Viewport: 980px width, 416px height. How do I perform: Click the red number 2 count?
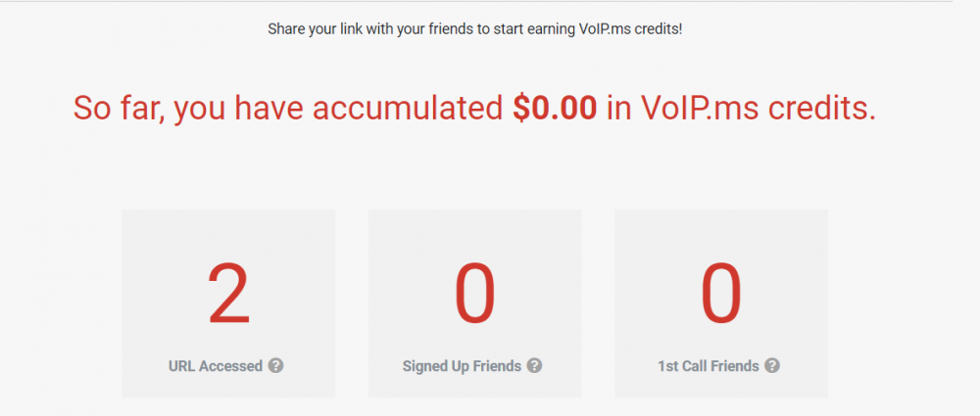click(228, 295)
